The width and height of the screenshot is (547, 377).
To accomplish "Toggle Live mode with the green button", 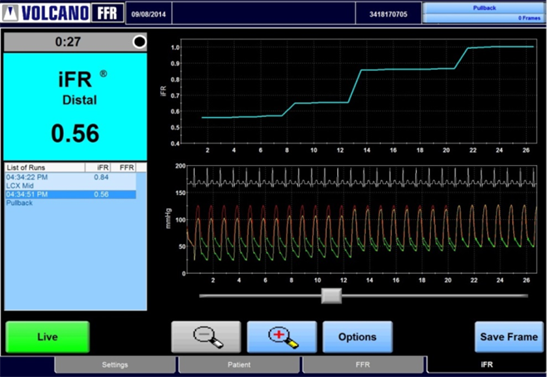I will [47, 337].
